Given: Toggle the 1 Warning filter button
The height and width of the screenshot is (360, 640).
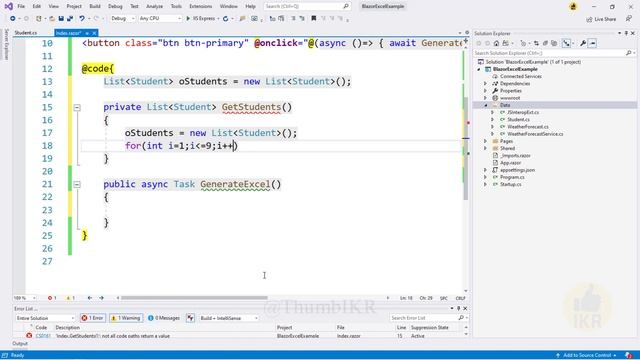Looking at the screenshot, I should (126, 318).
